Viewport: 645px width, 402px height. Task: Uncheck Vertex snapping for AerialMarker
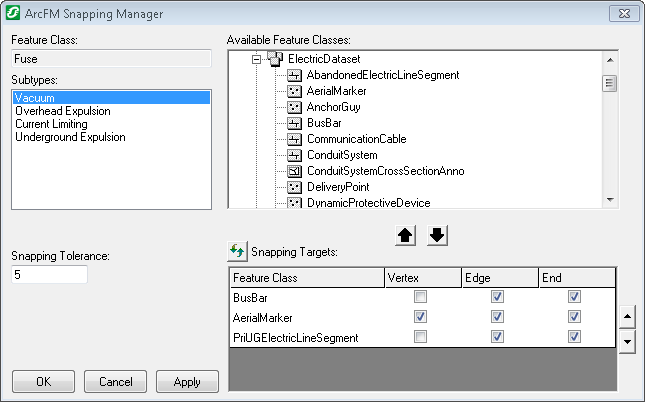[420, 317]
